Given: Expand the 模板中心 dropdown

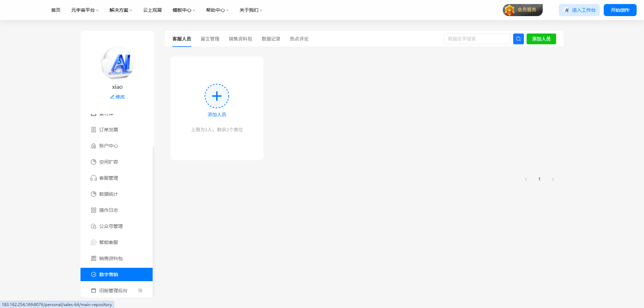Looking at the screenshot, I should [x=183, y=10].
